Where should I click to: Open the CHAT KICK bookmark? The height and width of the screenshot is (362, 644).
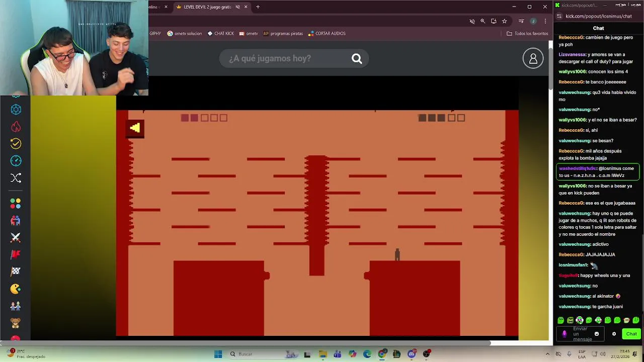pos(220,34)
